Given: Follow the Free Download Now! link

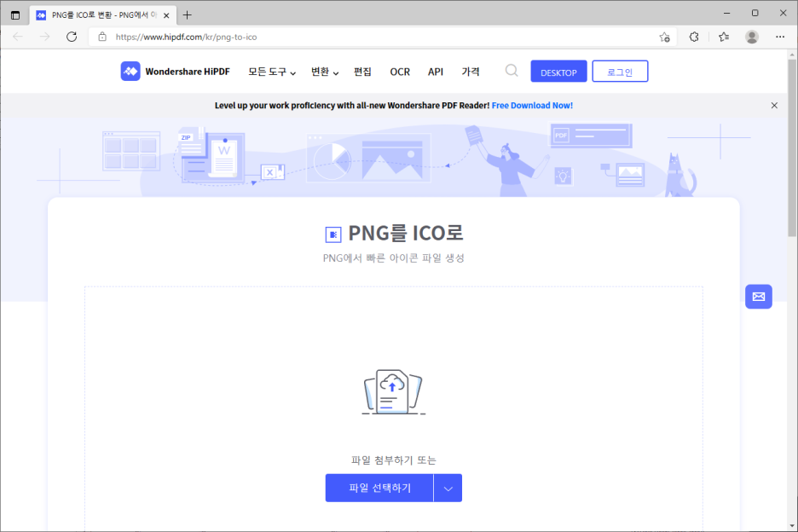Looking at the screenshot, I should pos(532,106).
